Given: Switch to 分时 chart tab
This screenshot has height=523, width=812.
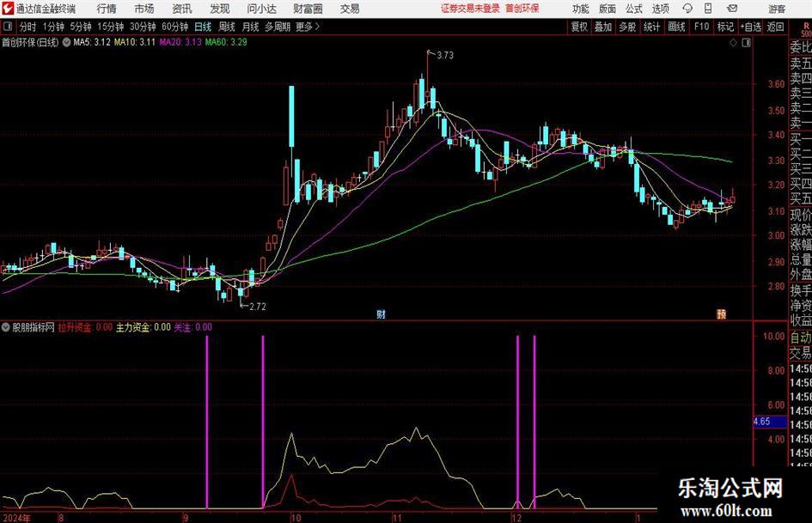Looking at the screenshot, I should coord(28,27).
